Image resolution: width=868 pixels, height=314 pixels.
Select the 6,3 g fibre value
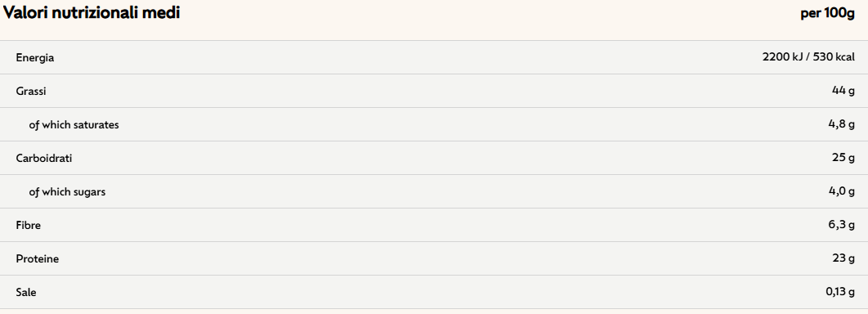pyautogui.click(x=841, y=226)
